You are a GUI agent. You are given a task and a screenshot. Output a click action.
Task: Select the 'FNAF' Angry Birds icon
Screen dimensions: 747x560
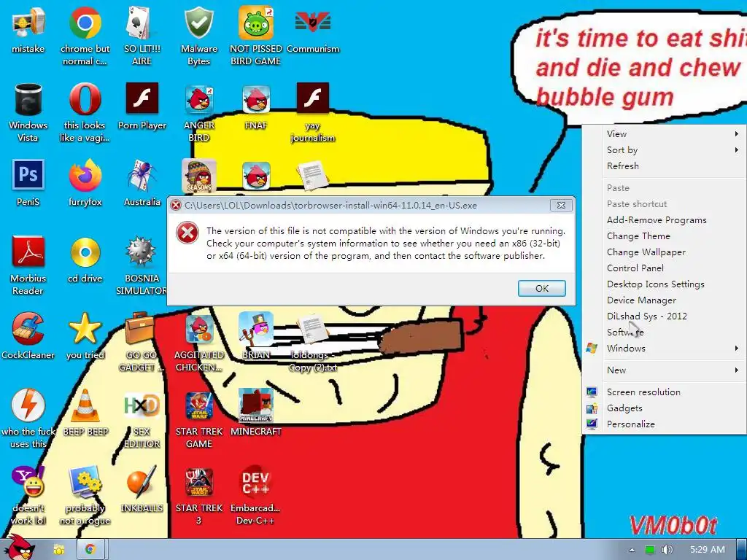tap(256, 106)
